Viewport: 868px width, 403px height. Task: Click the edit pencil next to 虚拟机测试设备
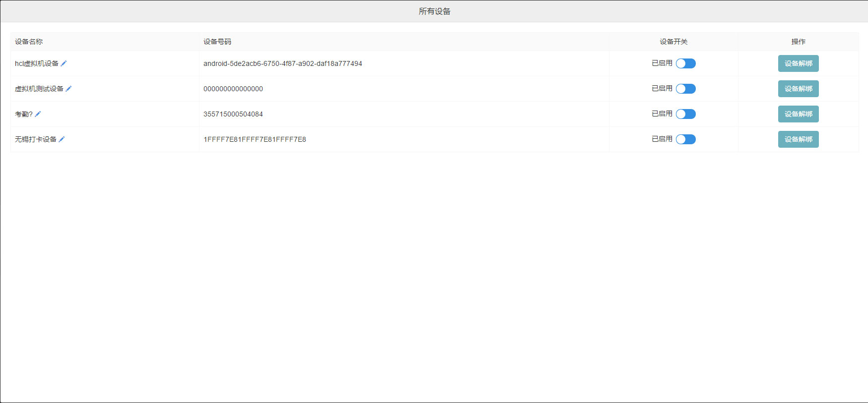[x=68, y=89]
